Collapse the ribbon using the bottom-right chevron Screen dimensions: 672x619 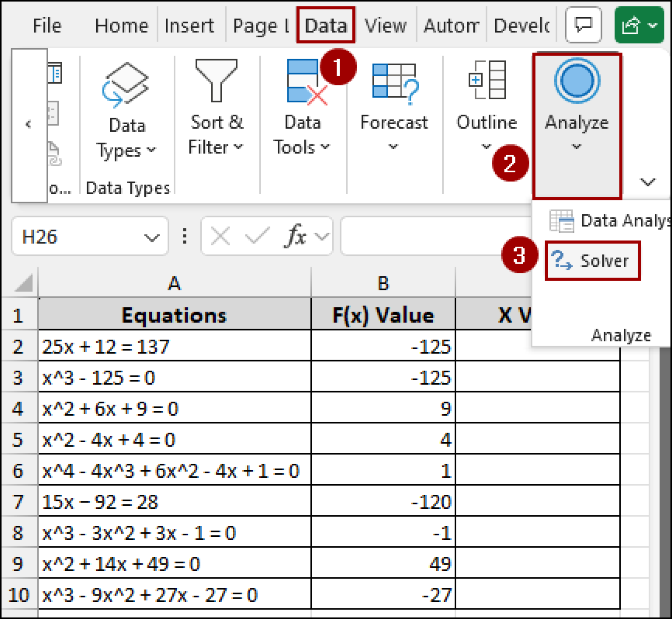pyautogui.click(x=648, y=182)
